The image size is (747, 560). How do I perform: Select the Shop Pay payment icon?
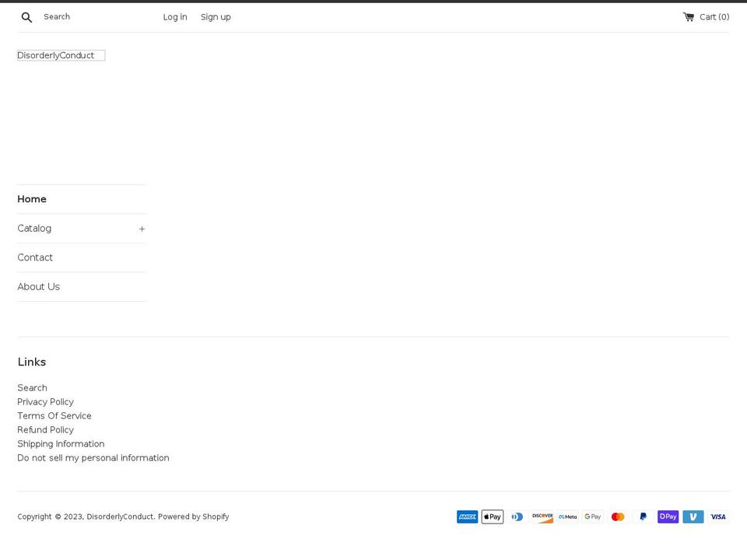click(668, 516)
